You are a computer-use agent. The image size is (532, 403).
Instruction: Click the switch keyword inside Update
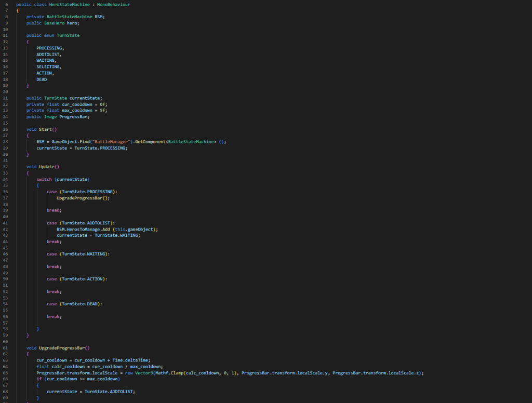click(x=44, y=179)
